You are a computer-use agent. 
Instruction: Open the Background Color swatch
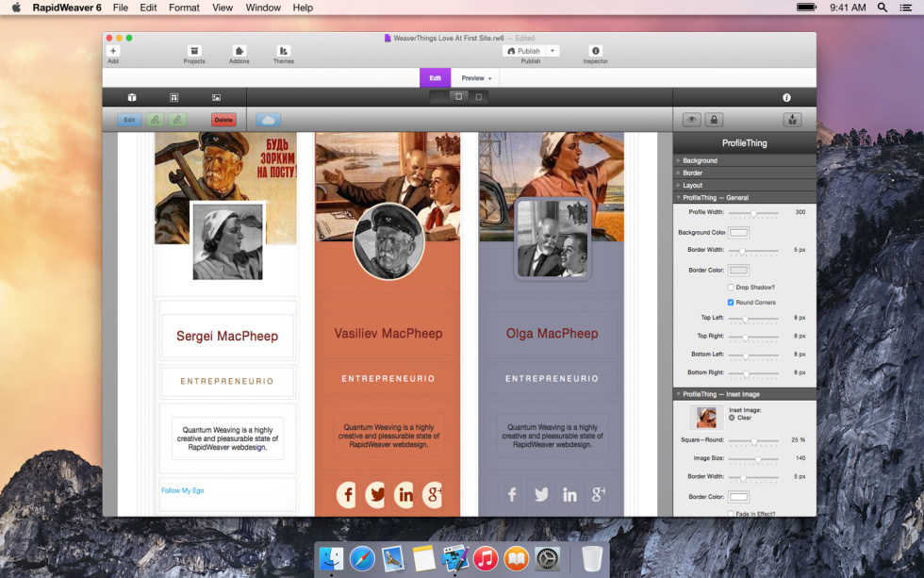[x=738, y=233]
